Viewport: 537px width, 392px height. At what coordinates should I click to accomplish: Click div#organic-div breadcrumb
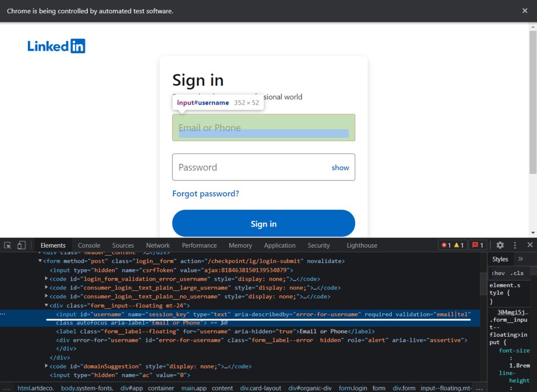click(x=310, y=388)
